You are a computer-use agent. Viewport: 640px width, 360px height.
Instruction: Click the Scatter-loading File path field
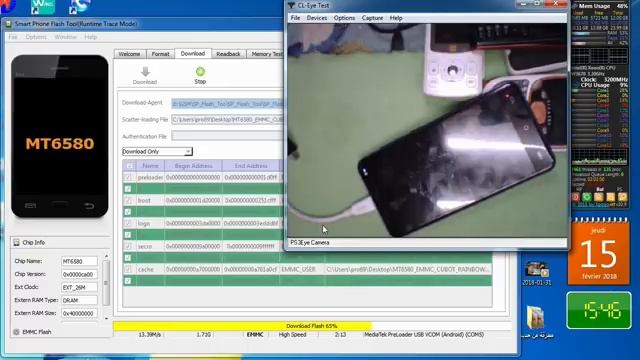pyautogui.click(x=228, y=120)
